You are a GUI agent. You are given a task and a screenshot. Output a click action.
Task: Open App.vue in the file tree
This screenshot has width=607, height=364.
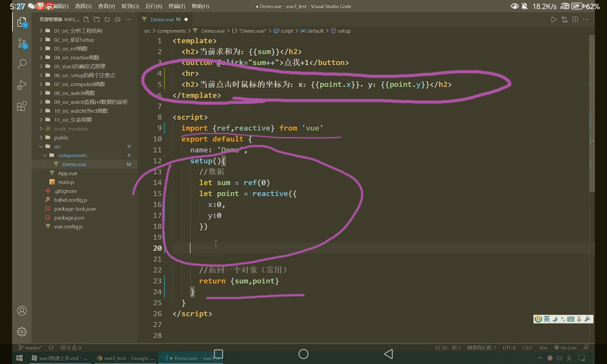[x=68, y=173]
